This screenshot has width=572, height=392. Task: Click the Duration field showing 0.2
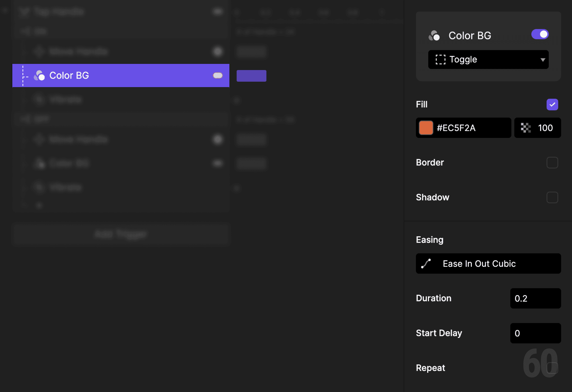(x=535, y=299)
